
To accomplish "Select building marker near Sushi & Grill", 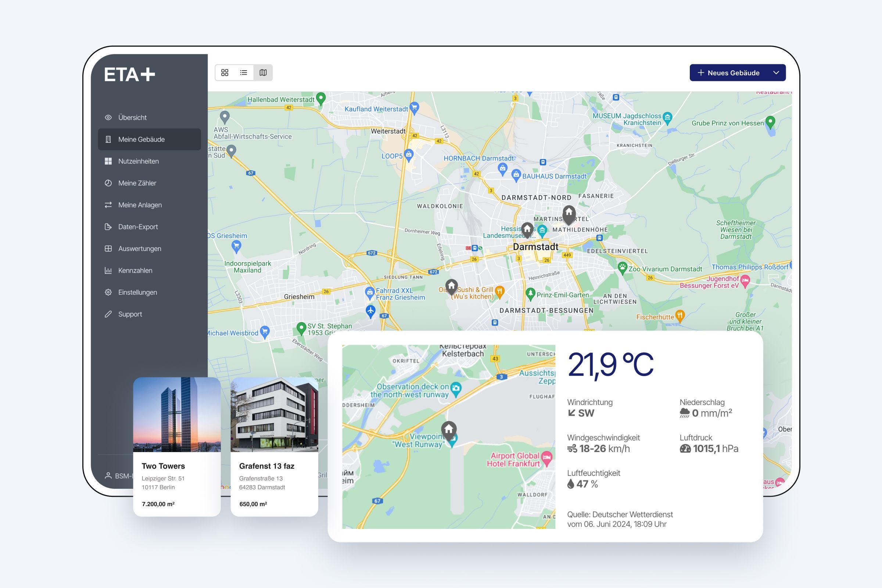I will click(452, 287).
